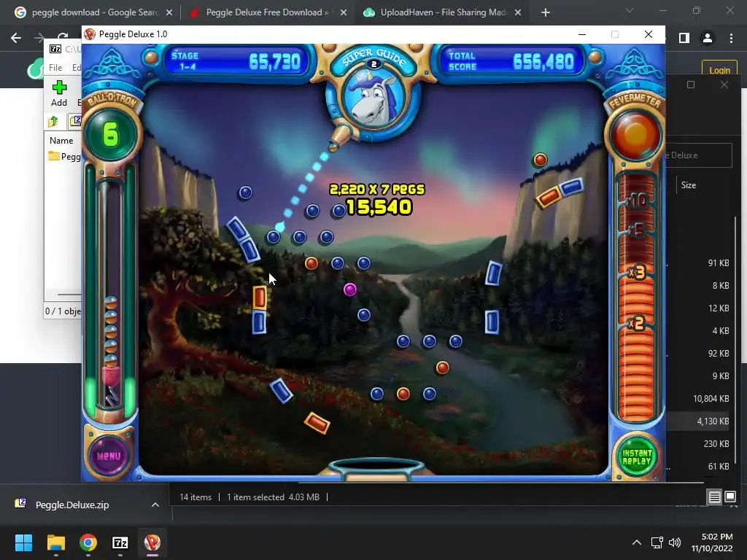The width and height of the screenshot is (747, 560).
Task: Select the 91 KB file row
Action: [698, 262]
